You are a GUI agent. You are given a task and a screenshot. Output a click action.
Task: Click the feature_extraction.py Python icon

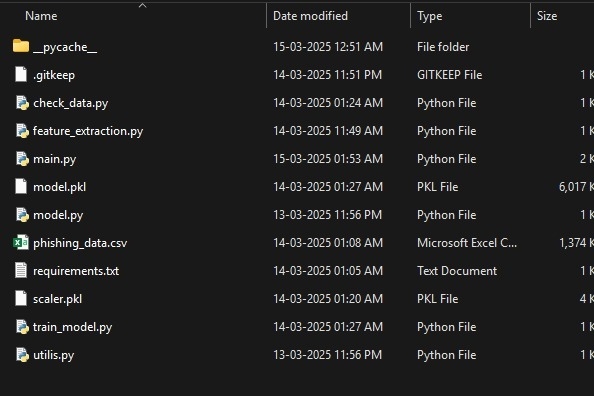coord(22,131)
